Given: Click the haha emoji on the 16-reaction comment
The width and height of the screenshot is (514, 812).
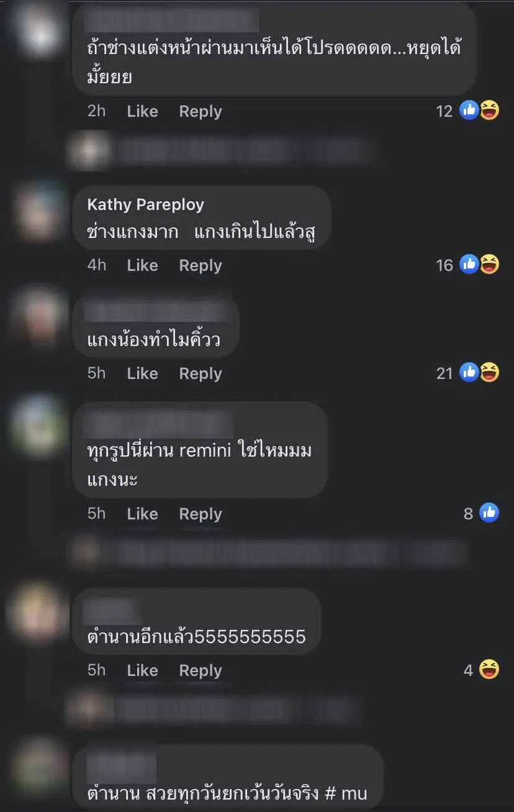Looking at the screenshot, I should (490, 265).
